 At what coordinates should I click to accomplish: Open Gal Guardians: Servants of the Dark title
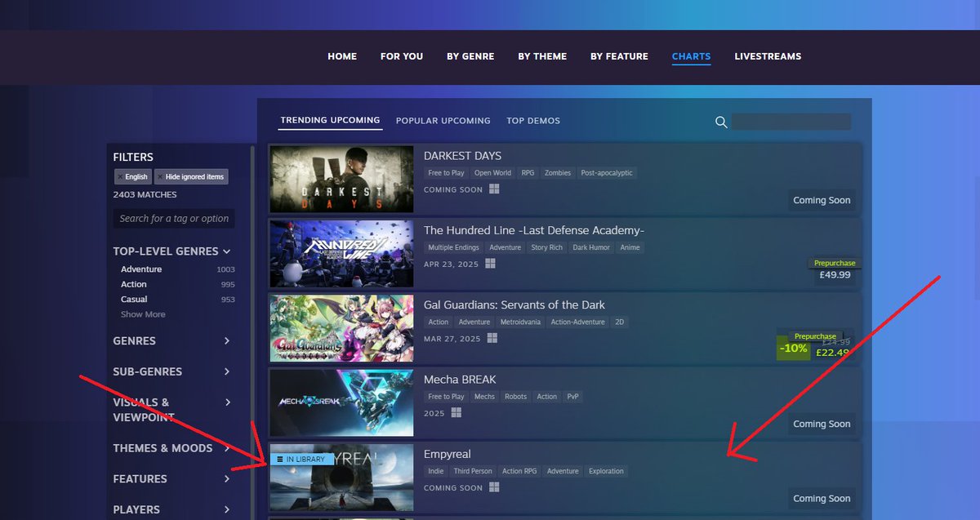(514, 304)
